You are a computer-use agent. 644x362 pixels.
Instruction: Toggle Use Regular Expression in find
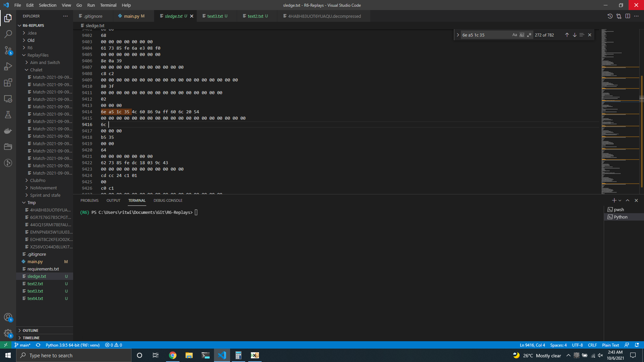(529, 35)
